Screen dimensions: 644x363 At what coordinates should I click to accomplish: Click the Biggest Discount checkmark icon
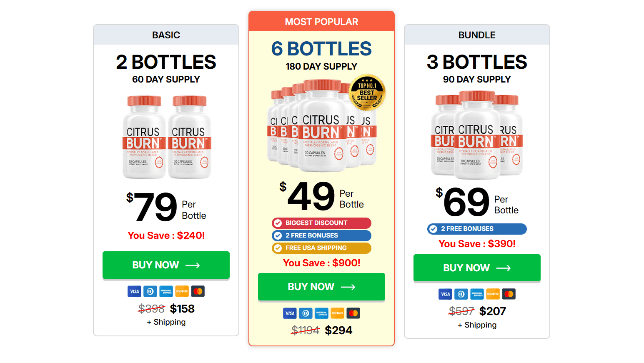[x=278, y=223]
